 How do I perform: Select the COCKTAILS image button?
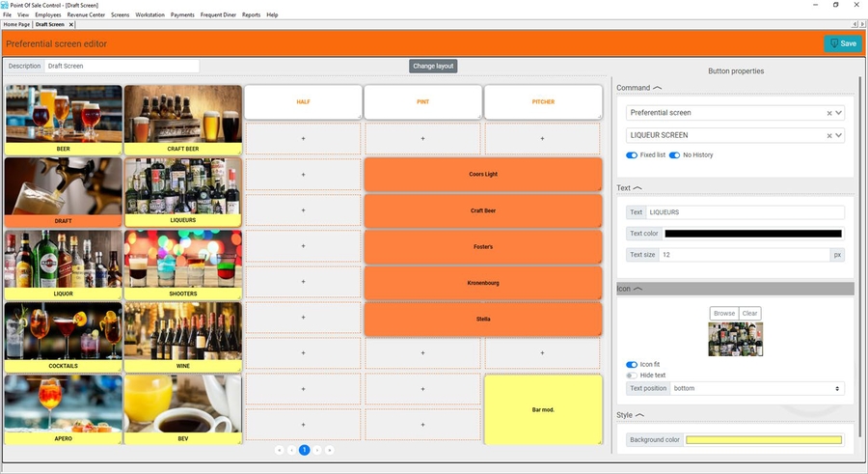(63, 337)
